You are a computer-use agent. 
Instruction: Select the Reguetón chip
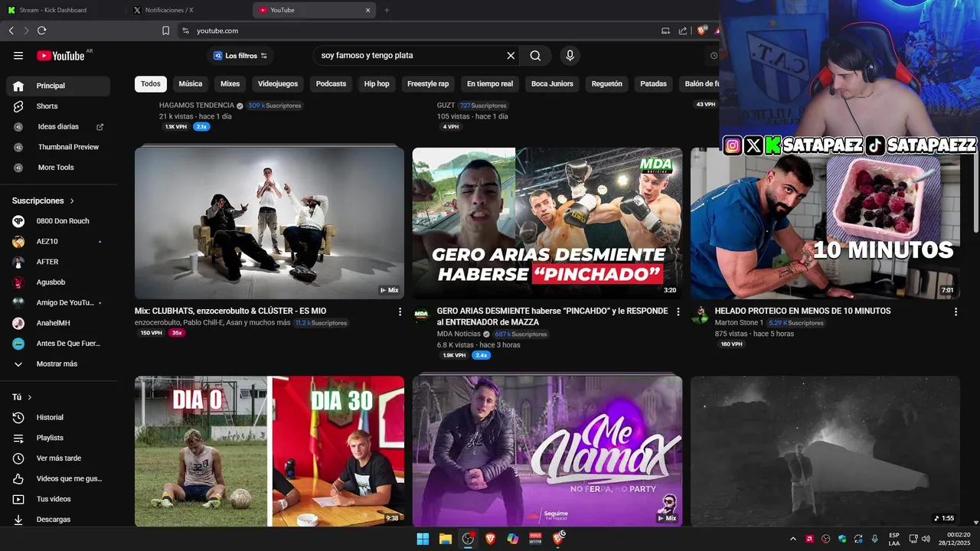point(607,83)
